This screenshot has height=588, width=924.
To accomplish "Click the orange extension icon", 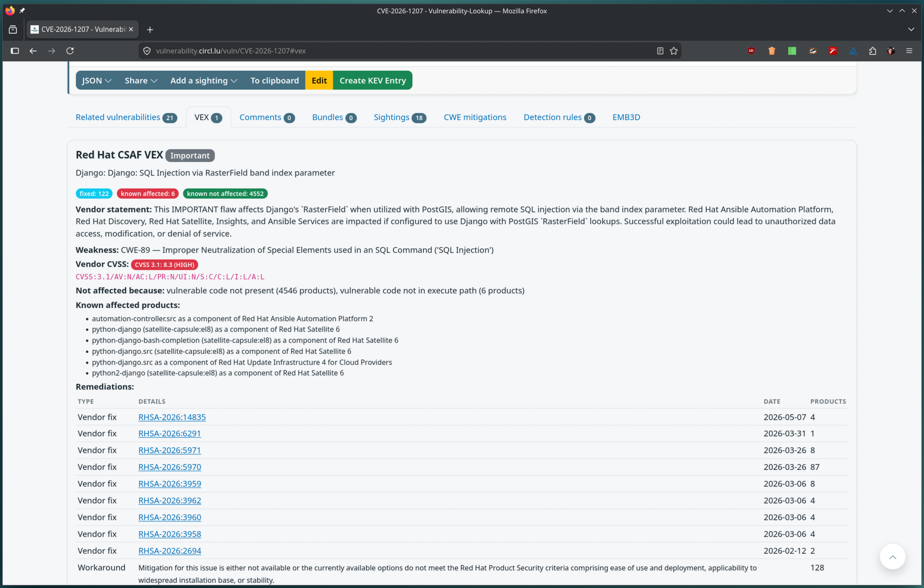I will pyautogui.click(x=771, y=51).
